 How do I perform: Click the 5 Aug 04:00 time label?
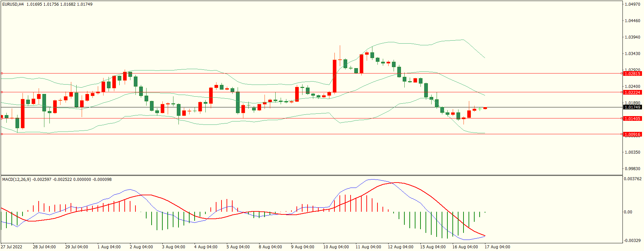238,247
